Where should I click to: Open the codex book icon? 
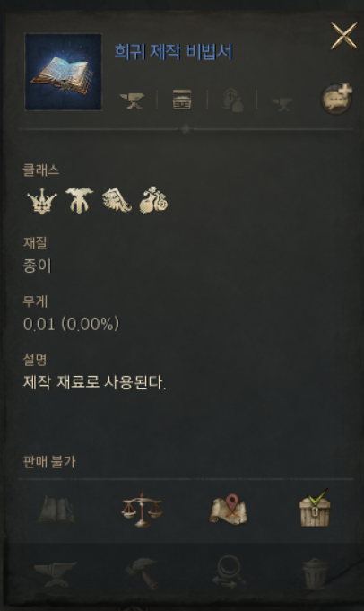[56, 510]
